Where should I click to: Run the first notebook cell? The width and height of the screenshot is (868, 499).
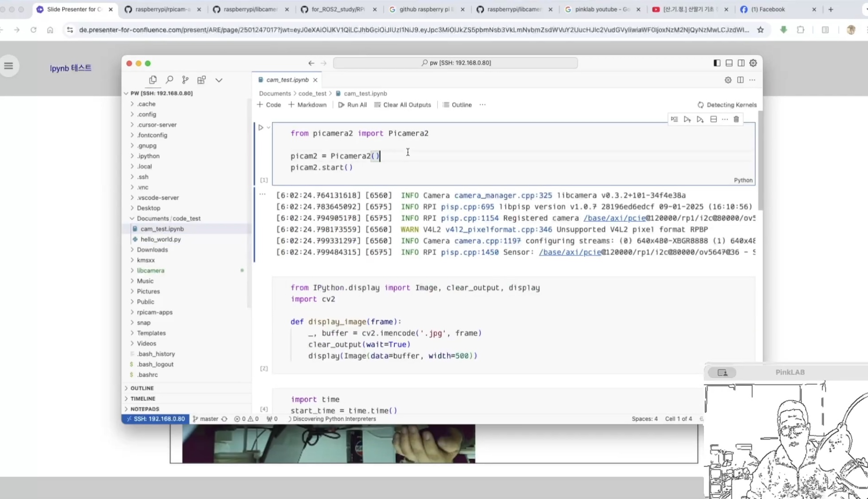[x=261, y=128]
